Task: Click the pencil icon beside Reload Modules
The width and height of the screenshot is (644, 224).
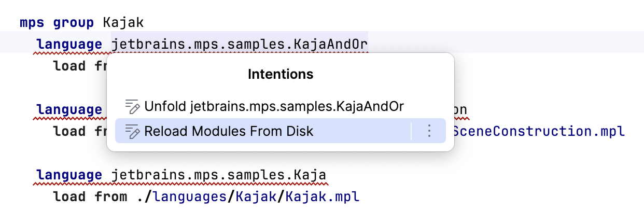Action: point(133,131)
